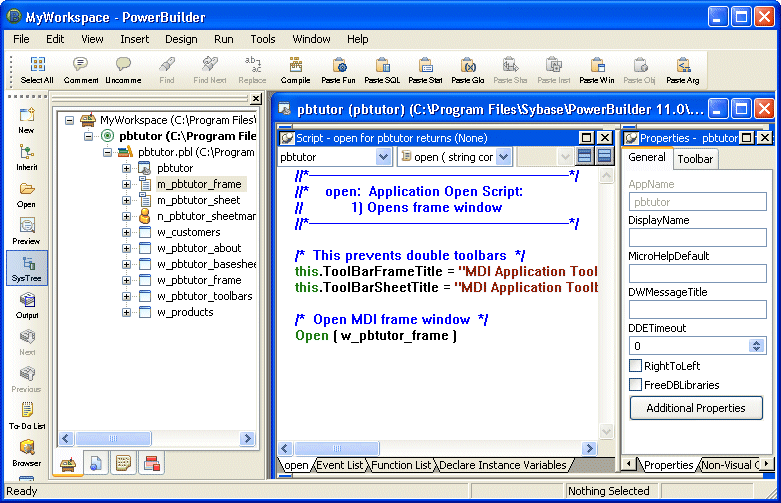Switch to the Event List tab
The width and height of the screenshot is (781, 503).
click(x=340, y=465)
